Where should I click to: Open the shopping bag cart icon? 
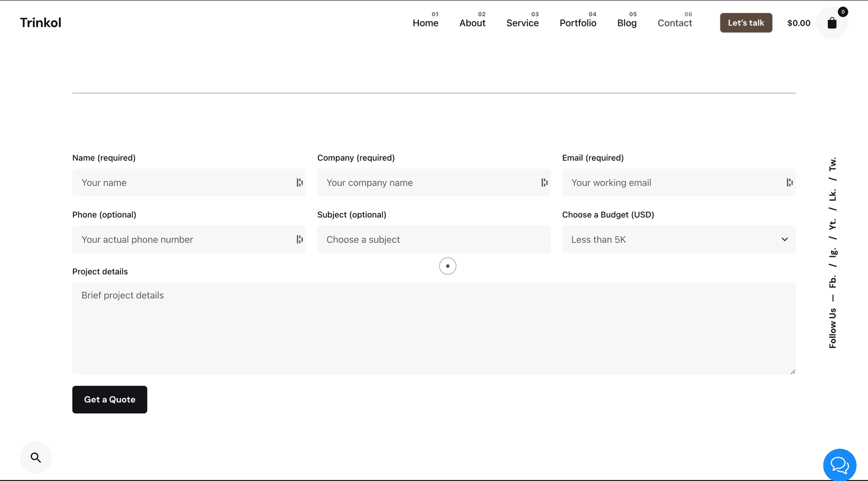pyautogui.click(x=832, y=23)
